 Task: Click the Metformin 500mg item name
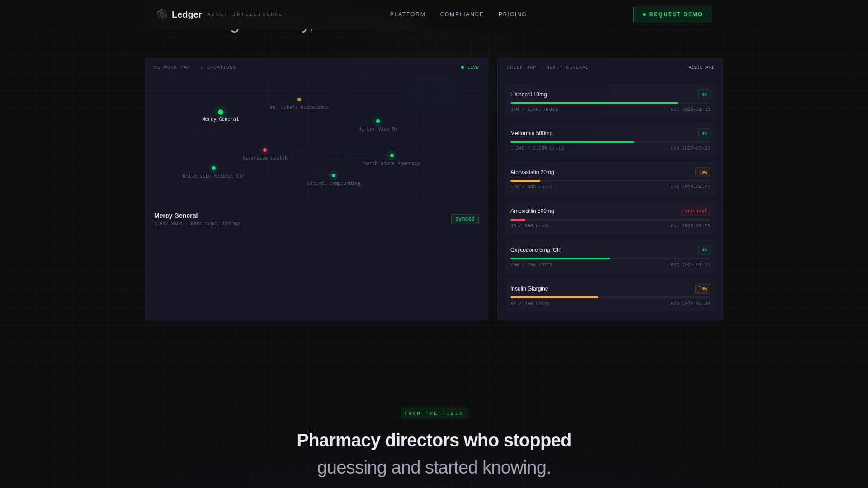pos(531,133)
